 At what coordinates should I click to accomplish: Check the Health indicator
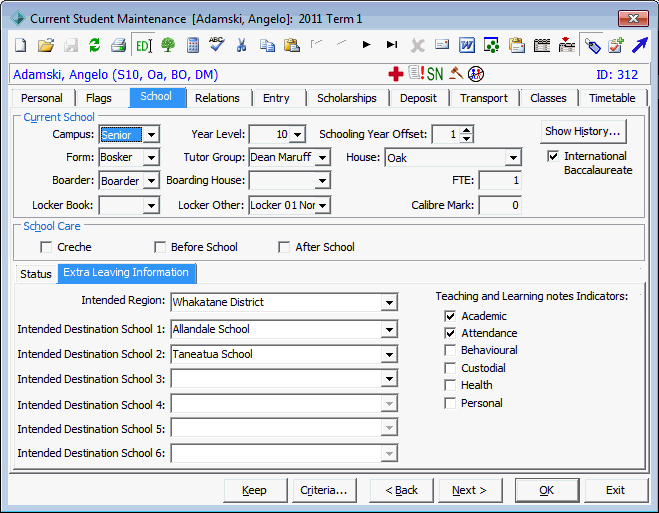(x=450, y=385)
